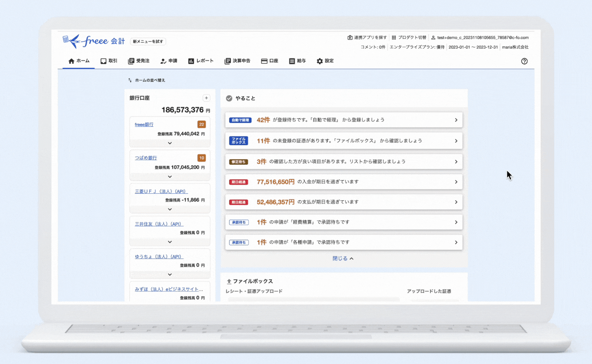592x364 pixels.
Task: Click the ホームの並べ替え sort icon
Action: [130, 80]
